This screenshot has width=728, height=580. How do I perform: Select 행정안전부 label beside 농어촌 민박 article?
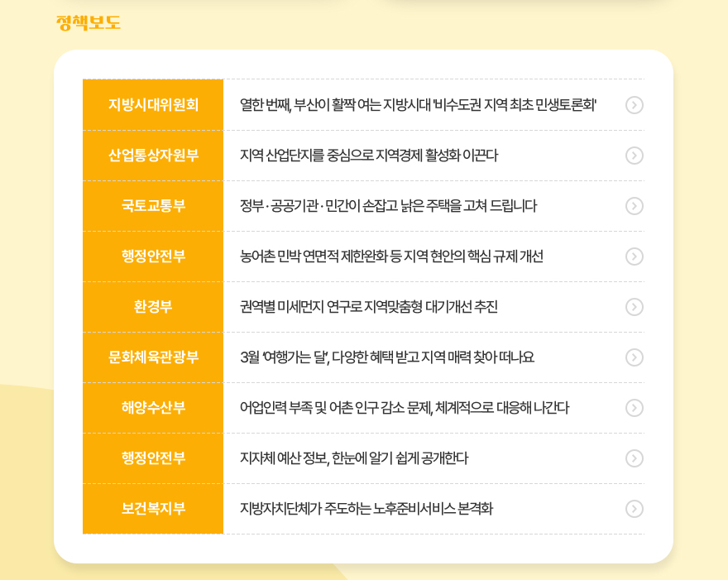[153, 256]
